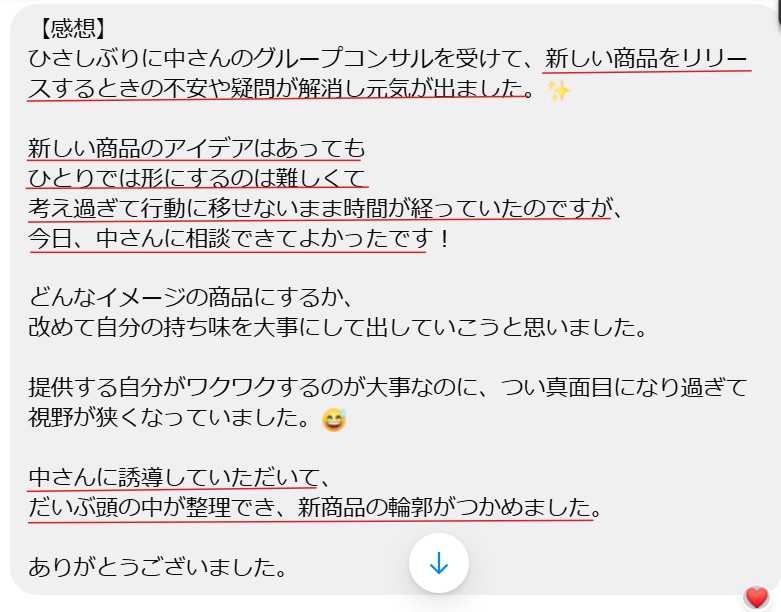Click the blue down-arrow scroll button

pos(438,563)
